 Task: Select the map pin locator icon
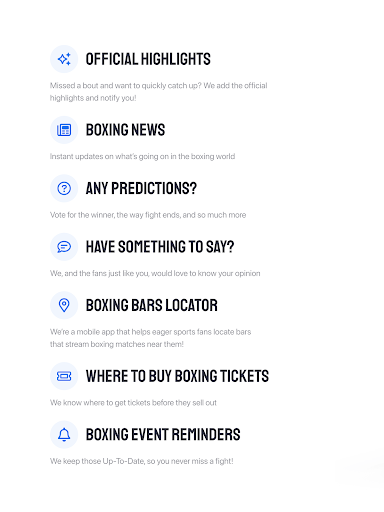tap(64, 305)
